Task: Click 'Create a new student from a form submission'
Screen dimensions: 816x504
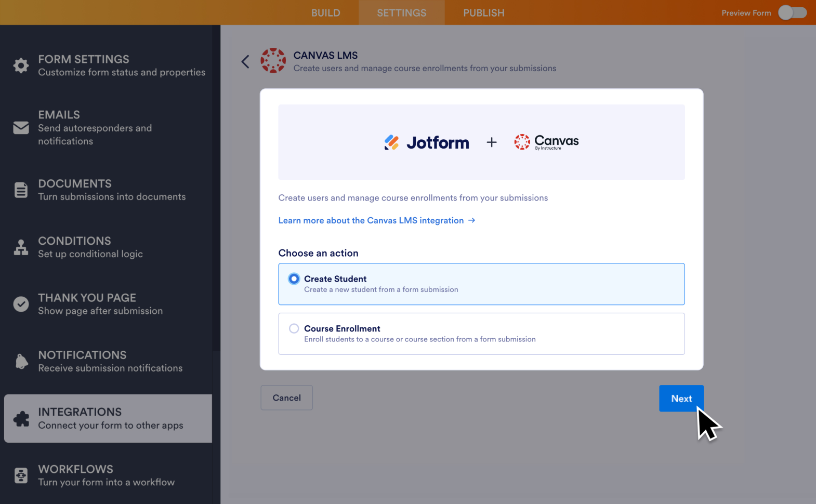Action: coord(381,289)
